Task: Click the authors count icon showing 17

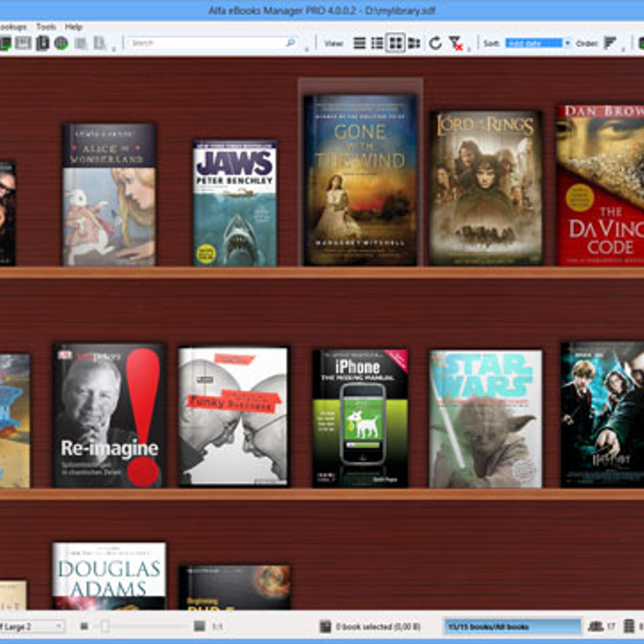Action: pos(596,626)
